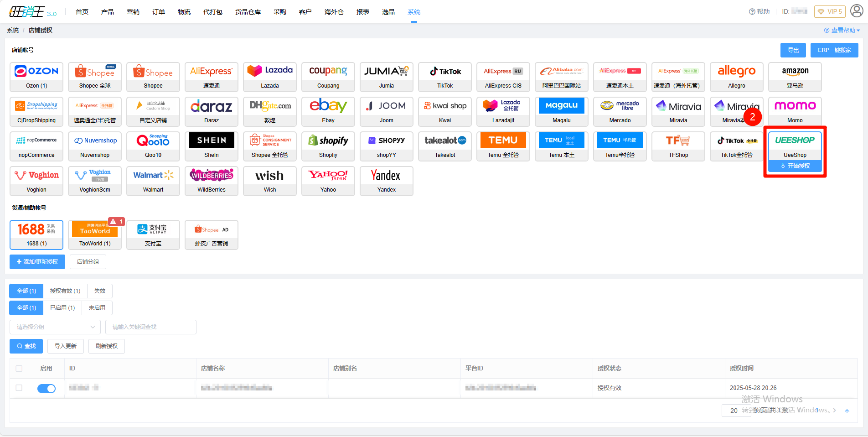Open the Walmart platform card
The height and width of the screenshot is (437, 868).
click(x=153, y=181)
